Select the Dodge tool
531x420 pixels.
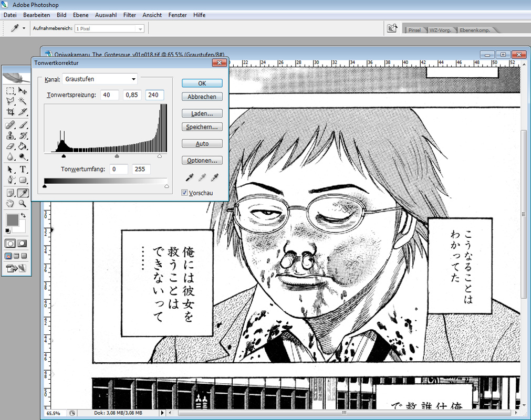click(x=23, y=156)
